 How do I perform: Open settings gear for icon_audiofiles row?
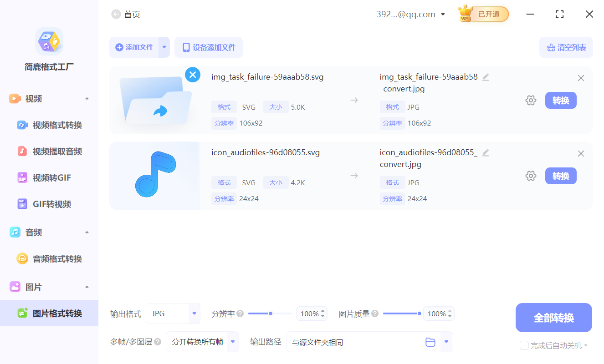[x=531, y=176]
